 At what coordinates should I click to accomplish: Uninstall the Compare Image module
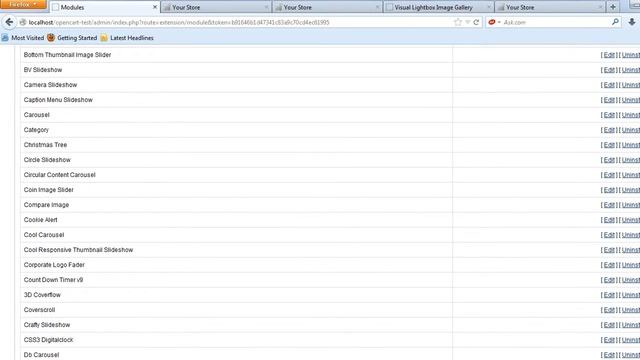tap(631, 205)
